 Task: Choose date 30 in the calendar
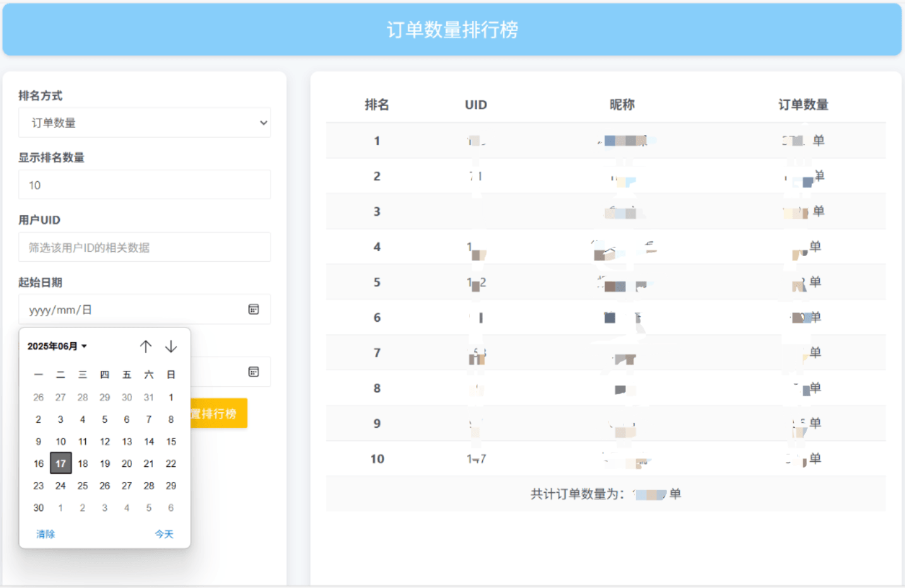[x=38, y=508]
